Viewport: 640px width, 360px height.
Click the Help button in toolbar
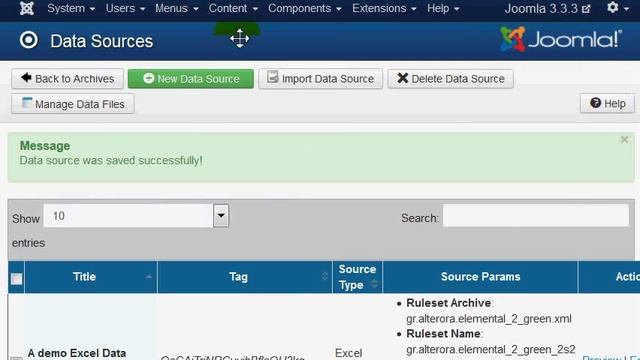607,104
